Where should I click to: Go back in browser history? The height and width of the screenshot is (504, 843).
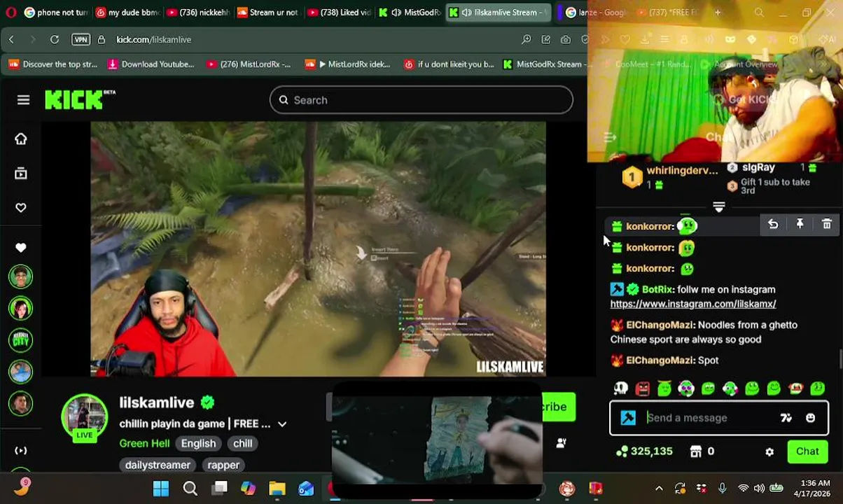(11, 40)
